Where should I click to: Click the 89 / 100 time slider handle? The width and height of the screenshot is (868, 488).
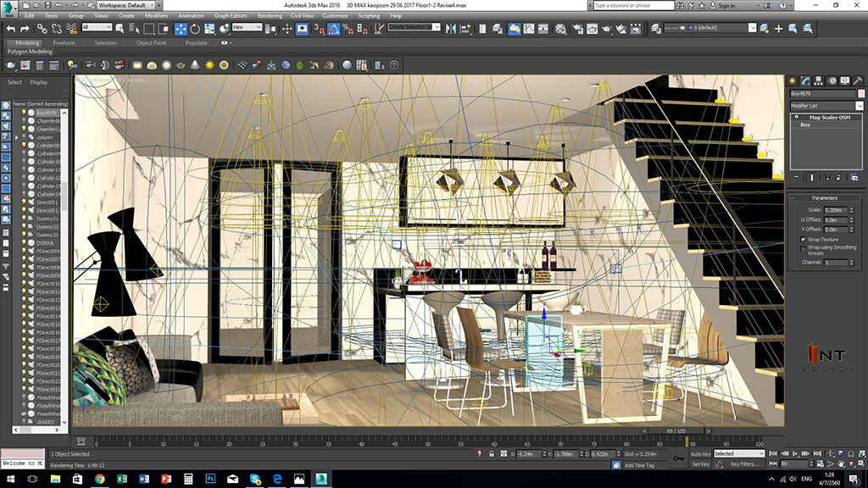[x=676, y=430]
